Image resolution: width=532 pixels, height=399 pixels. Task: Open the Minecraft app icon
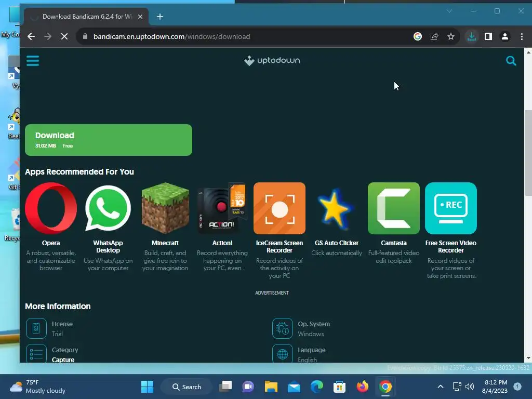(165, 208)
